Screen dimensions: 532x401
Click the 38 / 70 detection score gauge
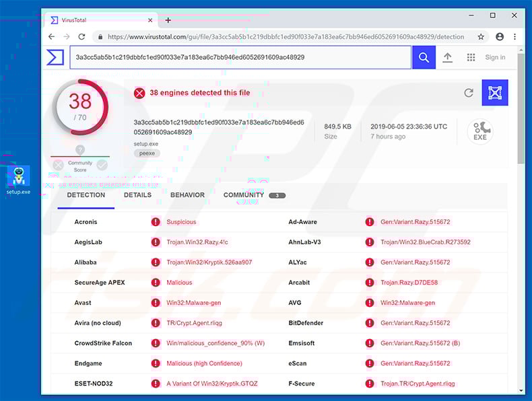coord(80,107)
